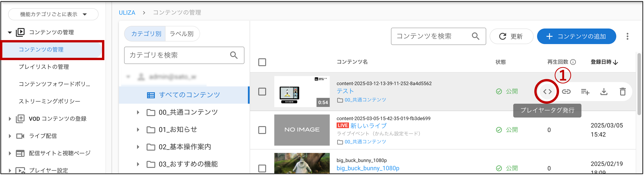This screenshot has height=175, width=644.
Task: Click the folder icon of 02_基本操作案内
Action: [151, 147]
